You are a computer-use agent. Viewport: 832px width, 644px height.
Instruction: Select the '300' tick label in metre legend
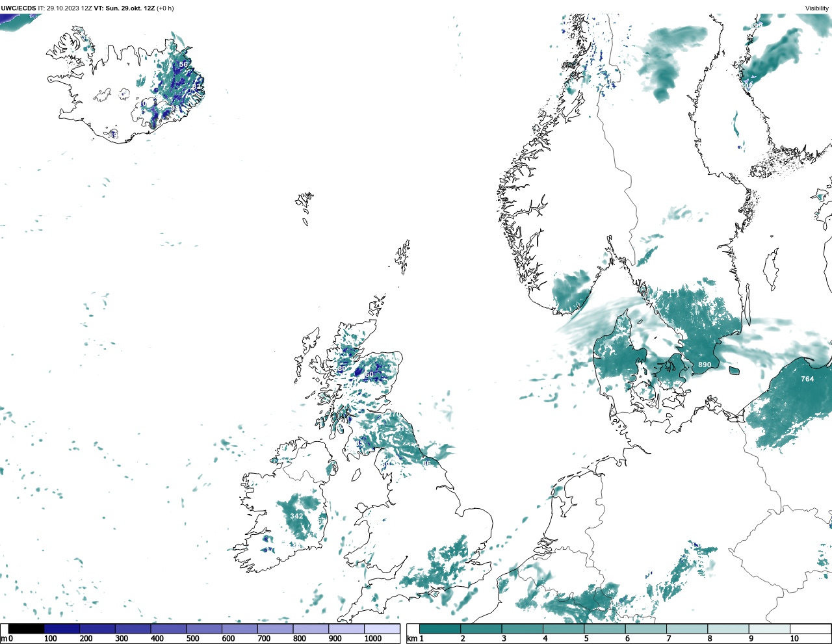click(122, 639)
